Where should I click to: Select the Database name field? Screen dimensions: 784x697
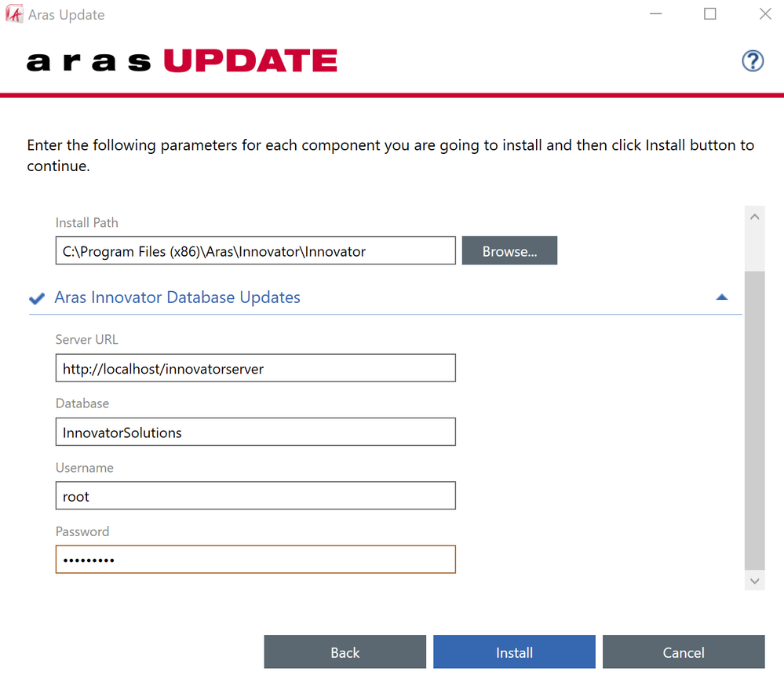click(255, 432)
